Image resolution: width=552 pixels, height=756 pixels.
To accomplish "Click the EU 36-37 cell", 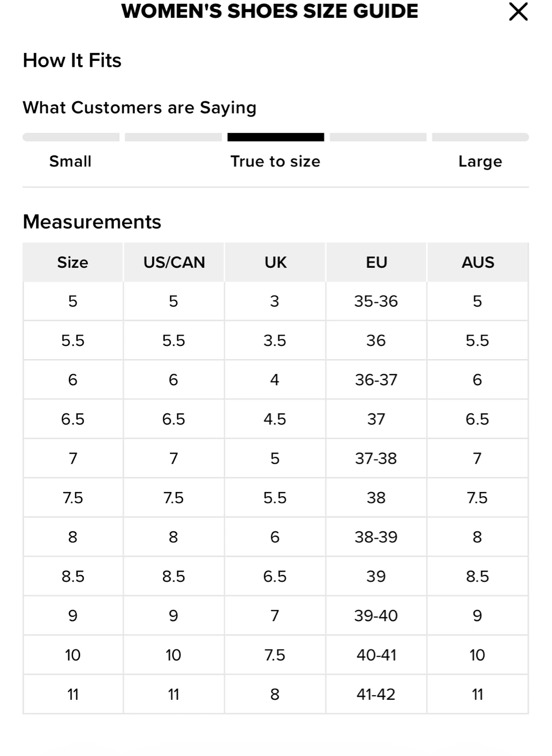I will 376,380.
